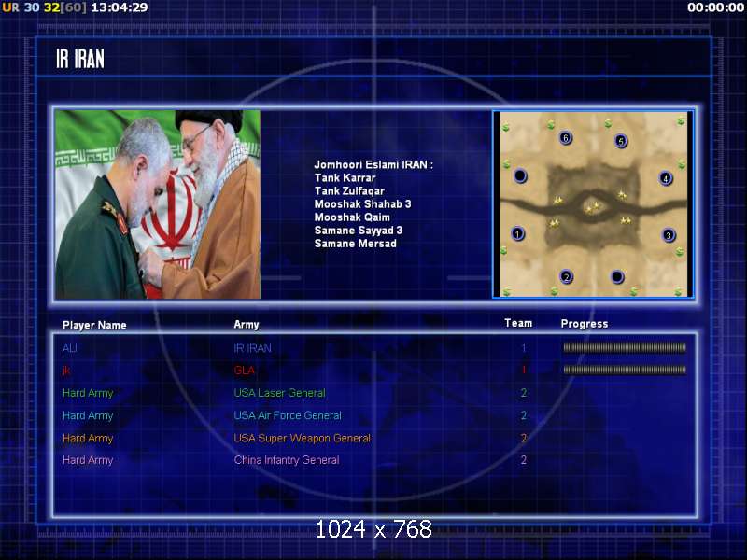Click the USA Super Weapon General entry

click(302, 438)
